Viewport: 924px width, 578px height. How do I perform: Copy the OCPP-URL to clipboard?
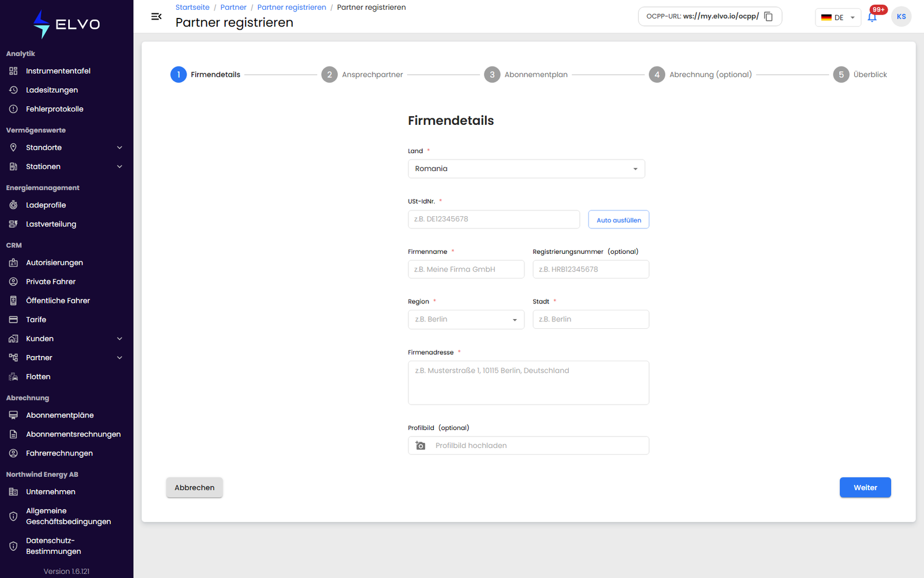[768, 16]
